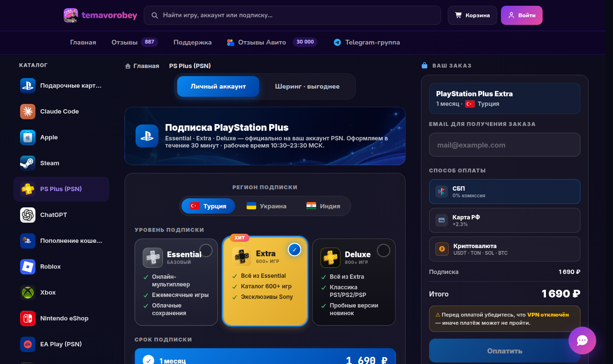Click the temavorobey logo image
613x364 pixels.
71,15
